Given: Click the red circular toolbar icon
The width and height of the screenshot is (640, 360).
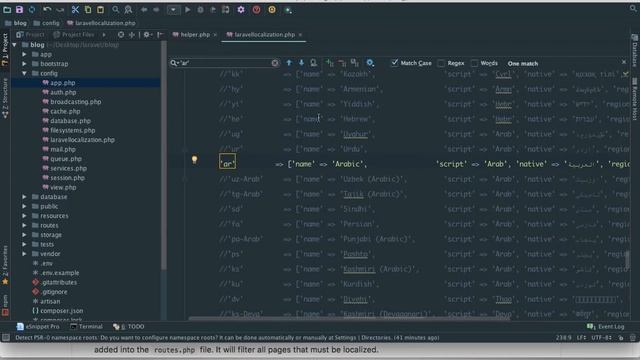Looking at the screenshot, I should pos(256,9).
